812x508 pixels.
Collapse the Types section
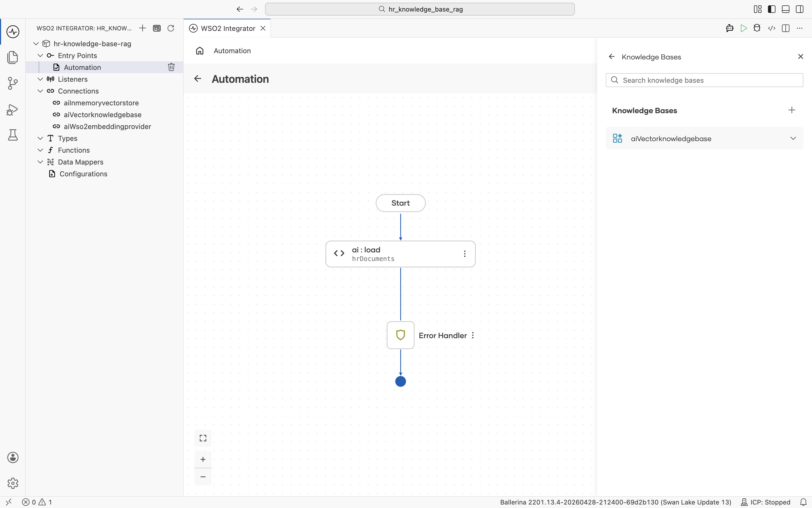tap(40, 138)
